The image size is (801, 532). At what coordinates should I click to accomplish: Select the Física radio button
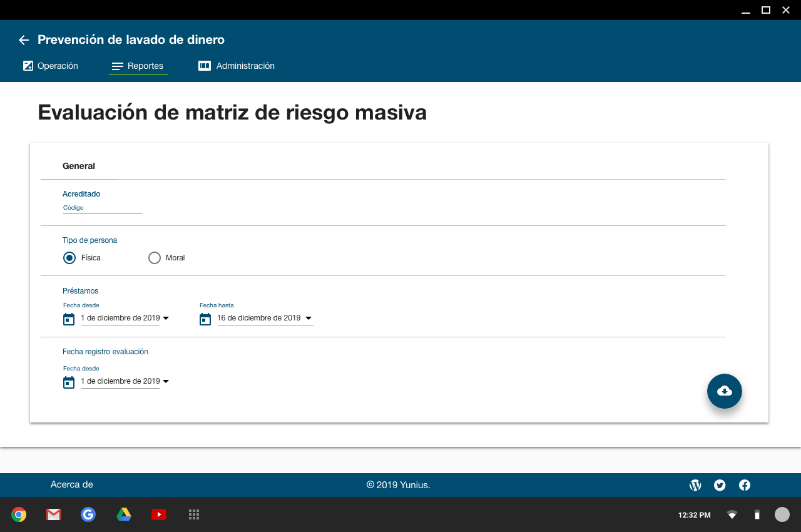69,258
